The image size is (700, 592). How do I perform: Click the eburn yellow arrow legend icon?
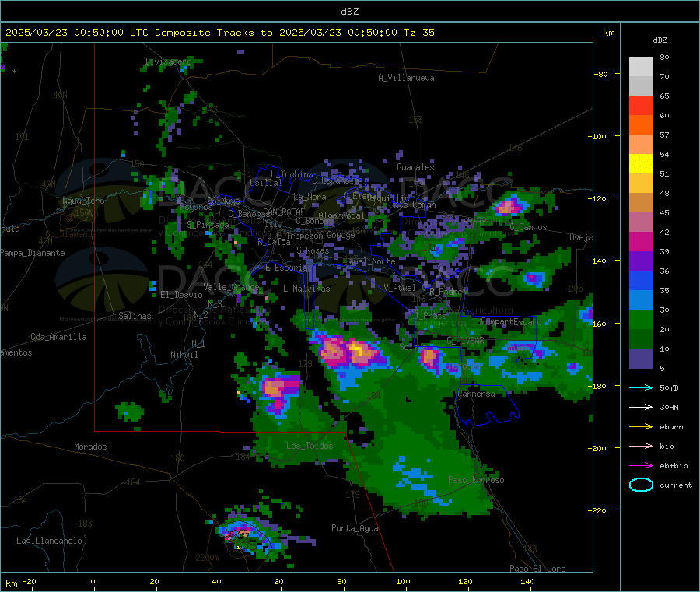click(641, 426)
